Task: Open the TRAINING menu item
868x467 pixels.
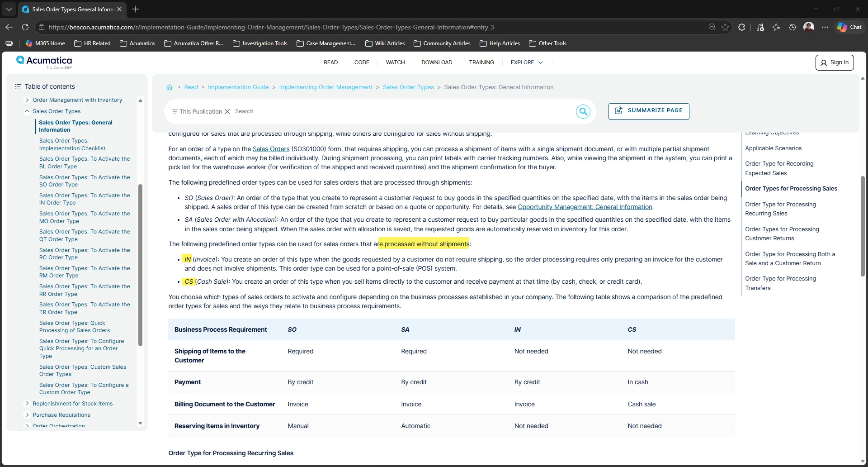Action: tap(481, 62)
